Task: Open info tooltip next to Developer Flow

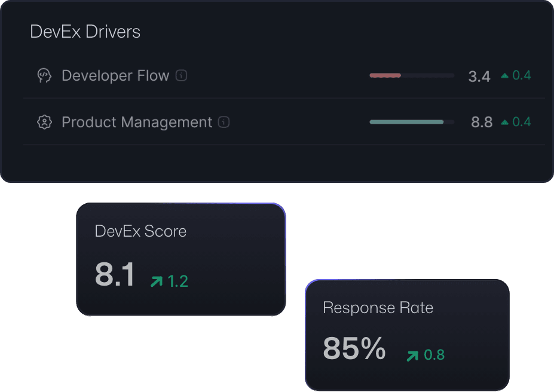Action: point(182,76)
